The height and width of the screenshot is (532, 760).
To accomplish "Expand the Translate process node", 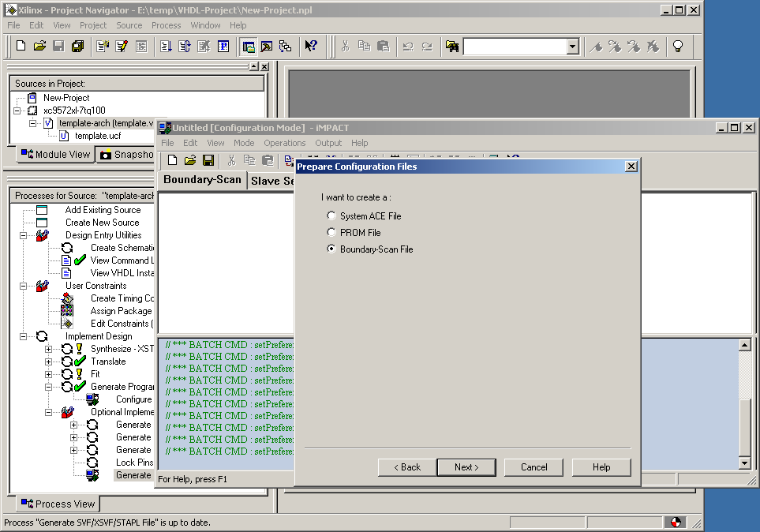I will [48, 362].
